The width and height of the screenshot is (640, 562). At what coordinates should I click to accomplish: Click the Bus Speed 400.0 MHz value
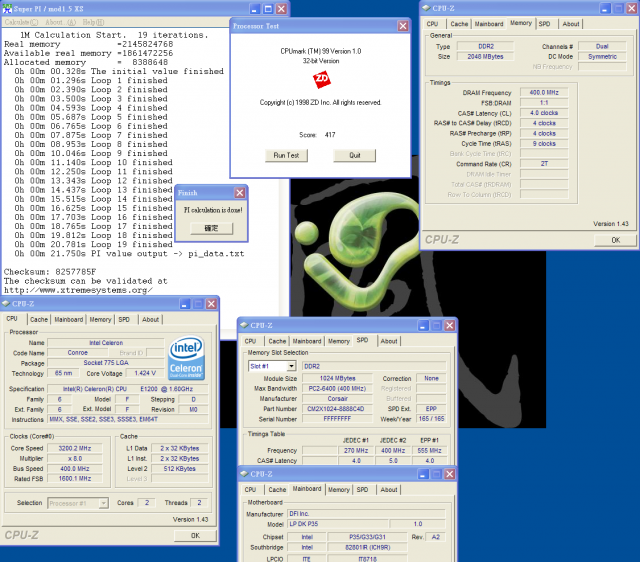point(74,469)
